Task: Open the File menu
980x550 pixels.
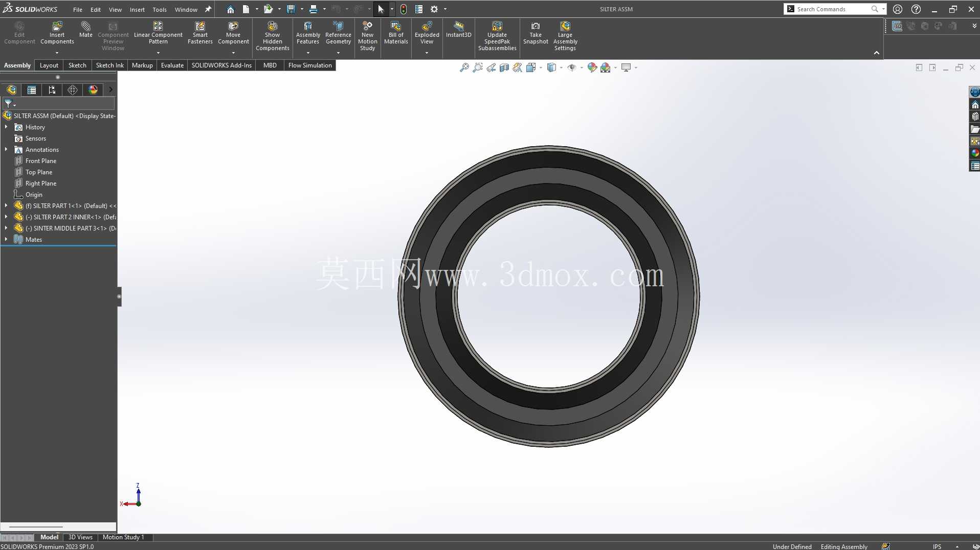Action: (x=78, y=10)
